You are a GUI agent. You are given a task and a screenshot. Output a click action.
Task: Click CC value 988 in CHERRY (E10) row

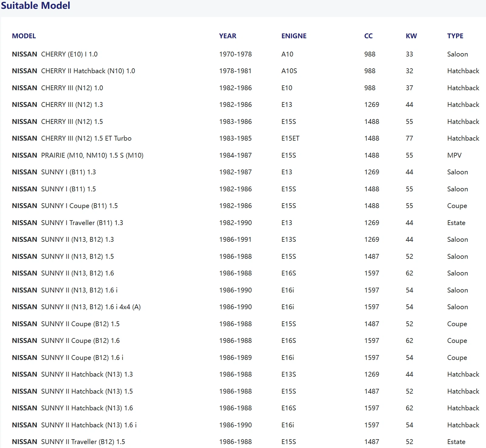pyautogui.click(x=370, y=54)
